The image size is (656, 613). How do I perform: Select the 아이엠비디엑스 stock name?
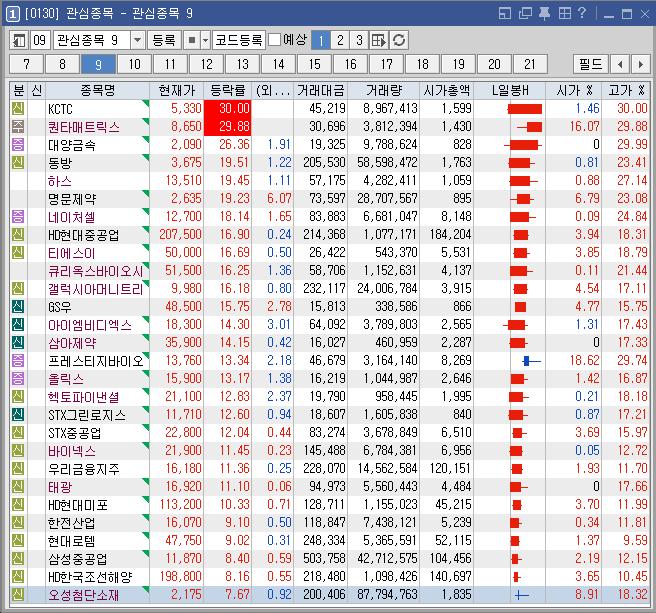(x=90, y=325)
